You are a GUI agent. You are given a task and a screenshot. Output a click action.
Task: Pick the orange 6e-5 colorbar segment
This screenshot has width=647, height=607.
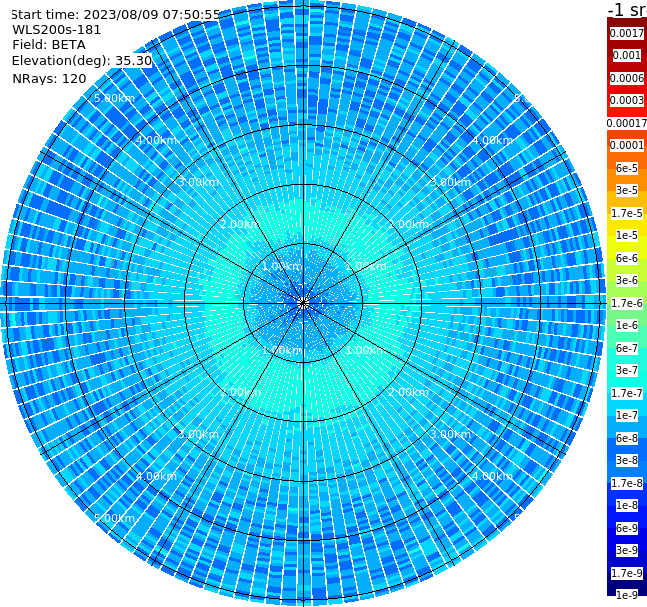tap(627, 168)
